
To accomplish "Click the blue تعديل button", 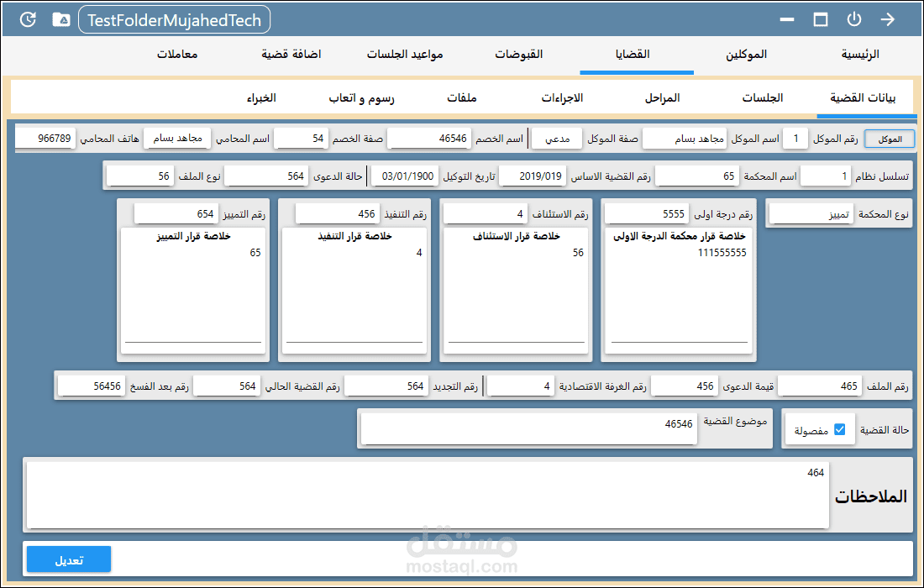I will coord(69,559).
